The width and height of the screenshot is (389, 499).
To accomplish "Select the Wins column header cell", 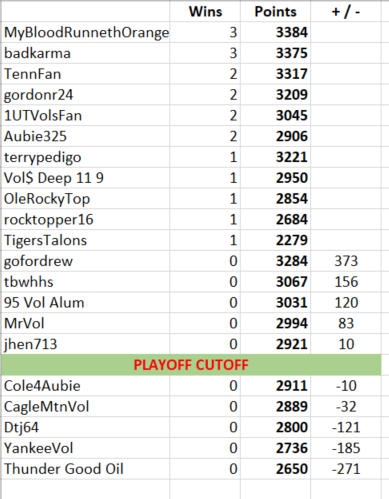I will point(205,12).
